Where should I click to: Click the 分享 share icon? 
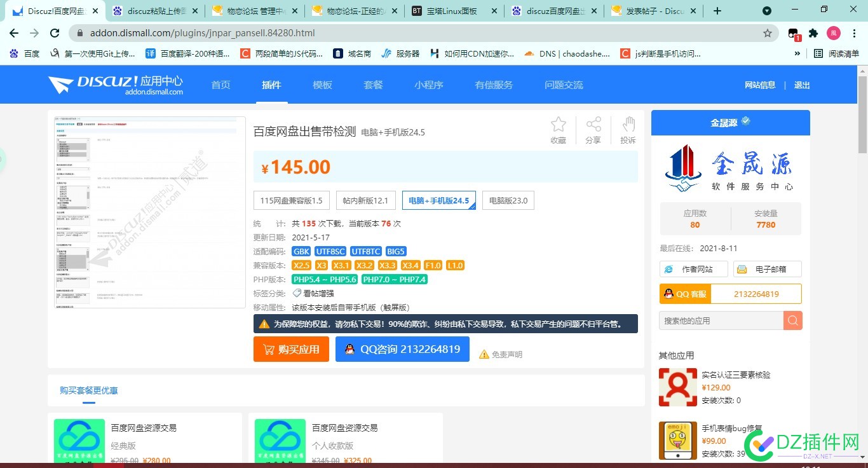(x=593, y=125)
